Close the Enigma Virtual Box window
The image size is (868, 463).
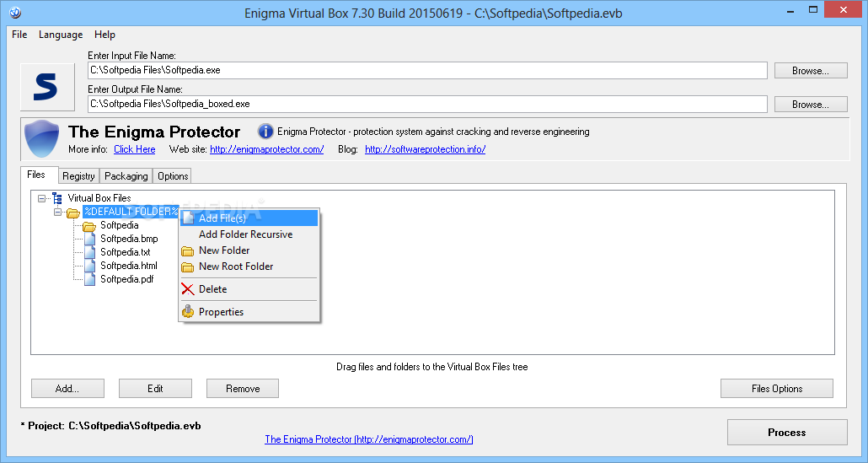(844, 9)
